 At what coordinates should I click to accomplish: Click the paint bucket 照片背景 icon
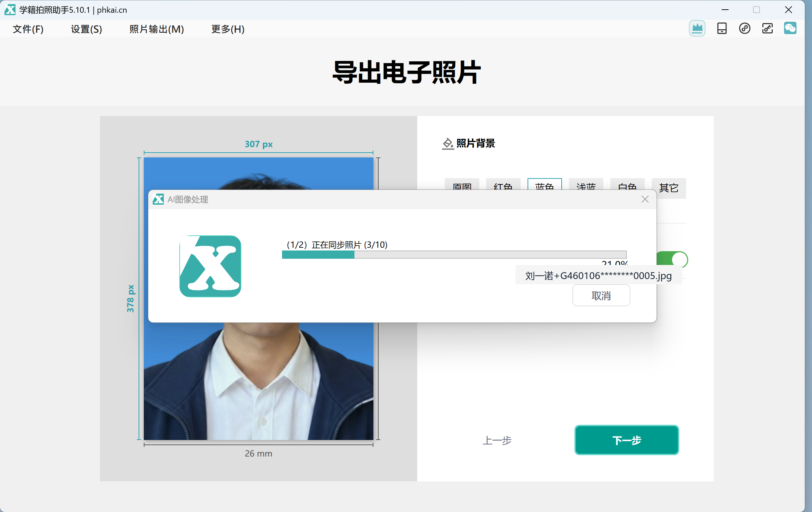[448, 143]
